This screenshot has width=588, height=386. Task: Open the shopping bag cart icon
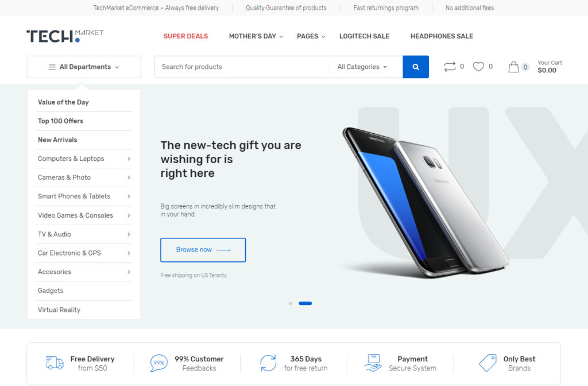pyautogui.click(x=513, y=67)
